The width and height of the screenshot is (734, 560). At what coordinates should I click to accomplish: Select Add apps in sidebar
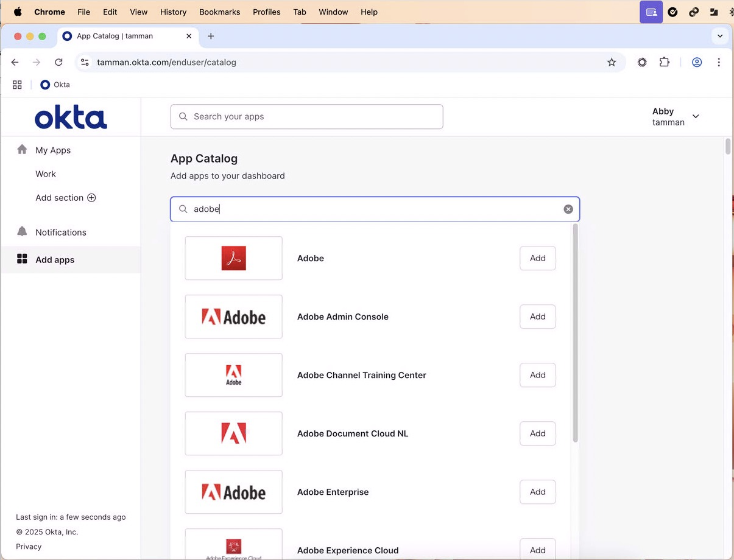coord(71,259)
